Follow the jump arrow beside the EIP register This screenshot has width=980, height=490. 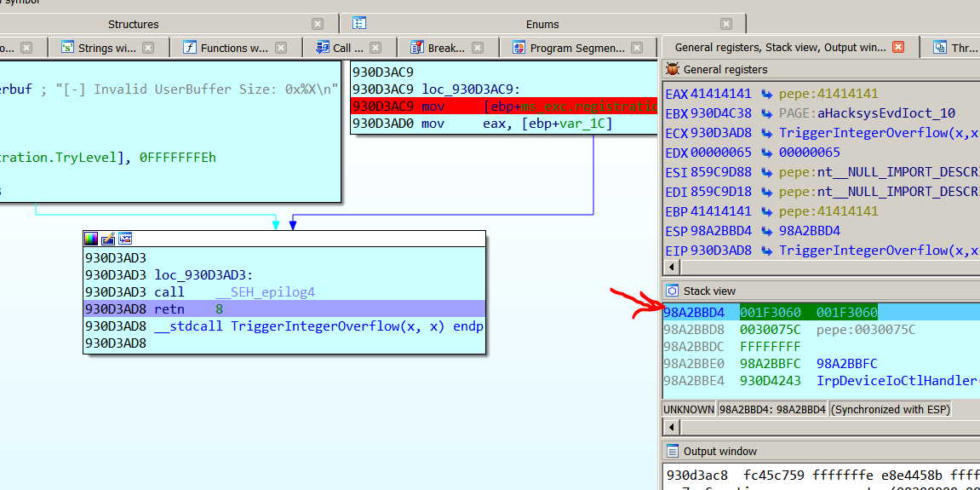(766, 251)
